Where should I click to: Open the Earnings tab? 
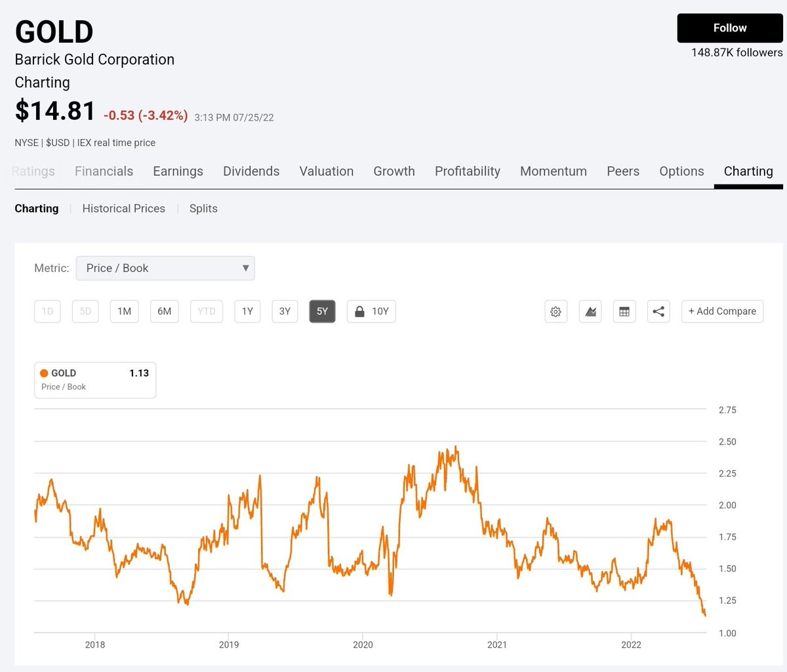(x=178, y=171)
